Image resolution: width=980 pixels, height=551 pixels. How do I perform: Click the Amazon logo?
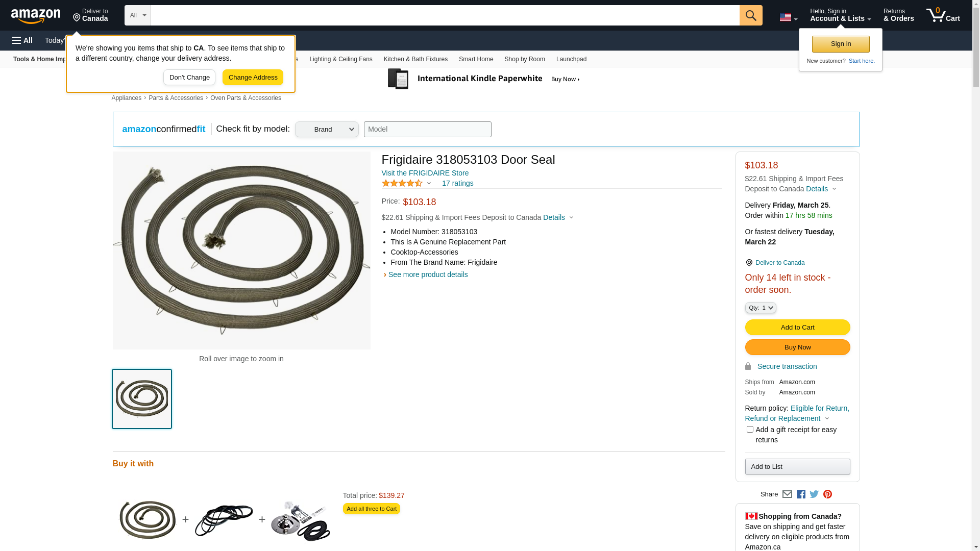coord(36,16)
